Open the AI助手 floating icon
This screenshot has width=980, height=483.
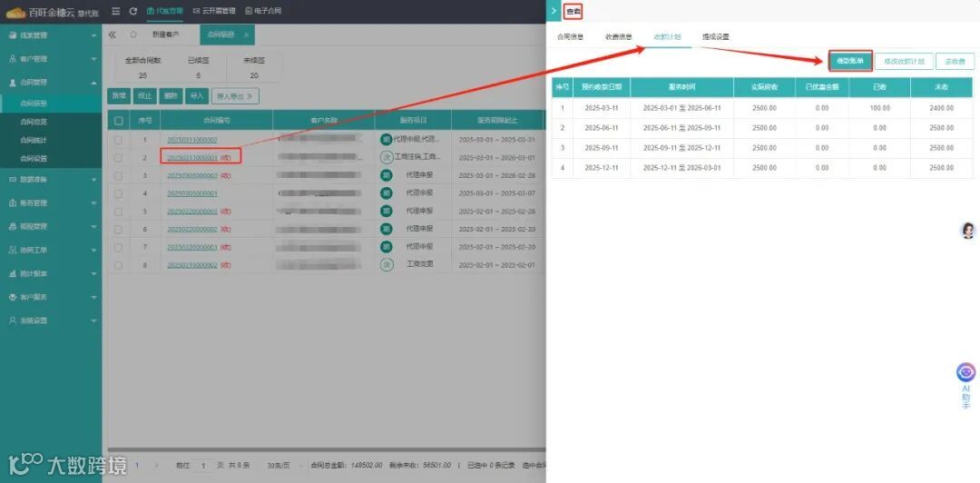[x=966, y=373]
